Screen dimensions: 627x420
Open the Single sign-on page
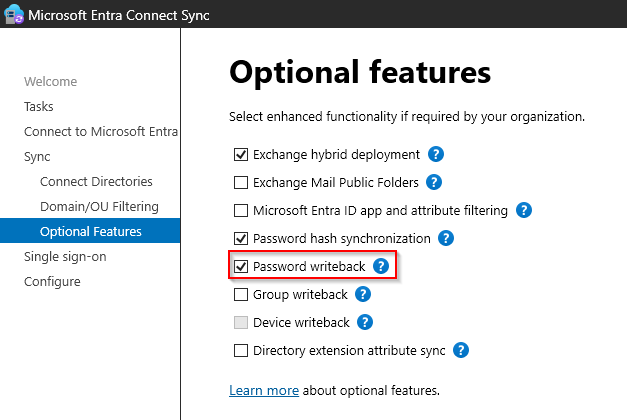coord(65,257)
